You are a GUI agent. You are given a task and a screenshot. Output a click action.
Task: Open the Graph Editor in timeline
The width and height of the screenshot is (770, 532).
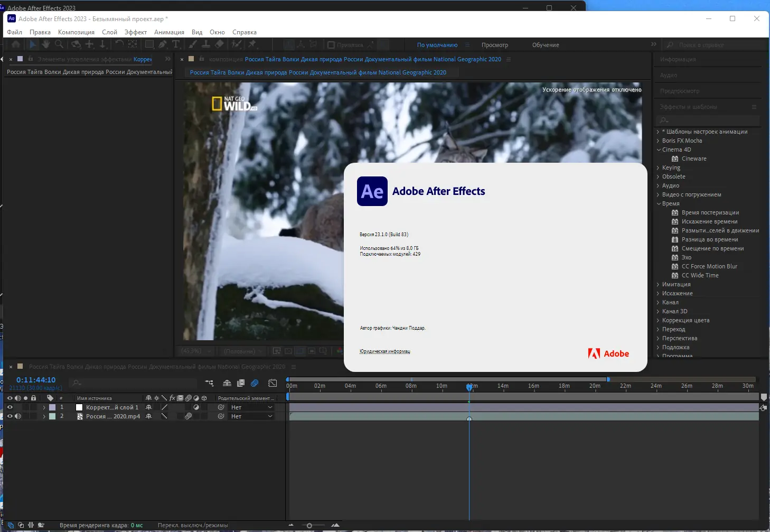273,383
